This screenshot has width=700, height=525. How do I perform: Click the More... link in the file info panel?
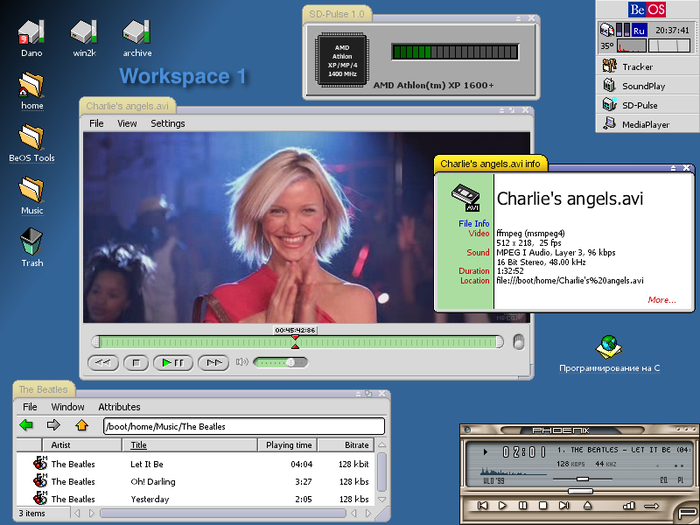coord(661,299)
